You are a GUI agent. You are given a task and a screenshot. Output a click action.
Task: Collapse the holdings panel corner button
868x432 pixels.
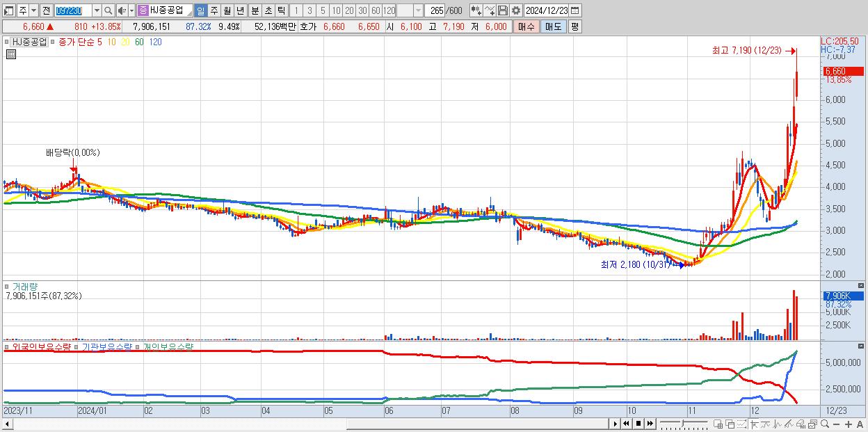(862, 346)
